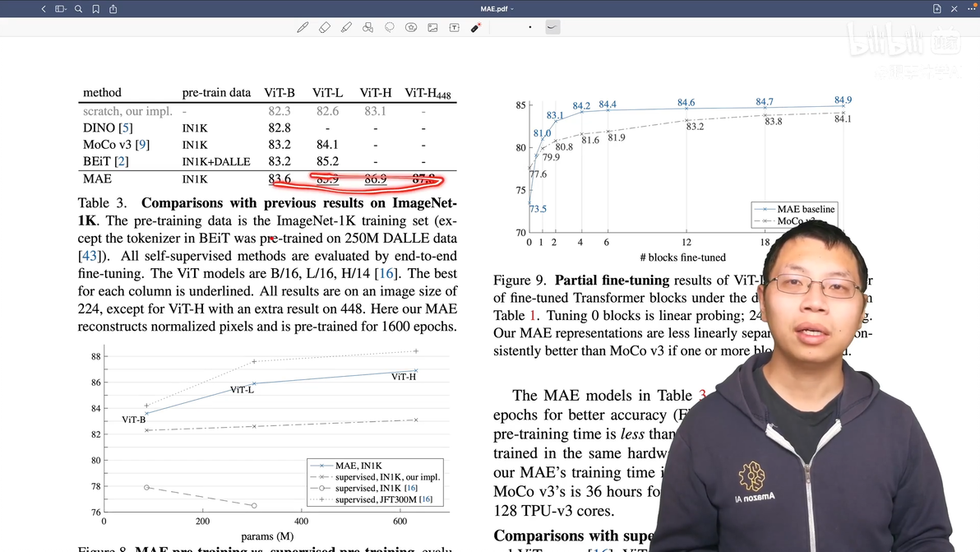Select the Highlighter tool
This screenshot has height=552, width=980.
tap(346, 27)
